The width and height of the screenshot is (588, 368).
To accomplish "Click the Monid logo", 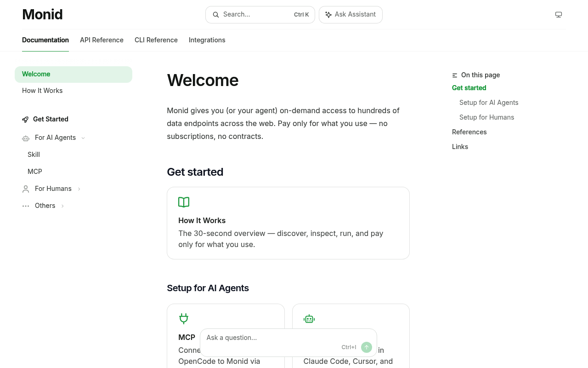I will click(x=42, y=15).
